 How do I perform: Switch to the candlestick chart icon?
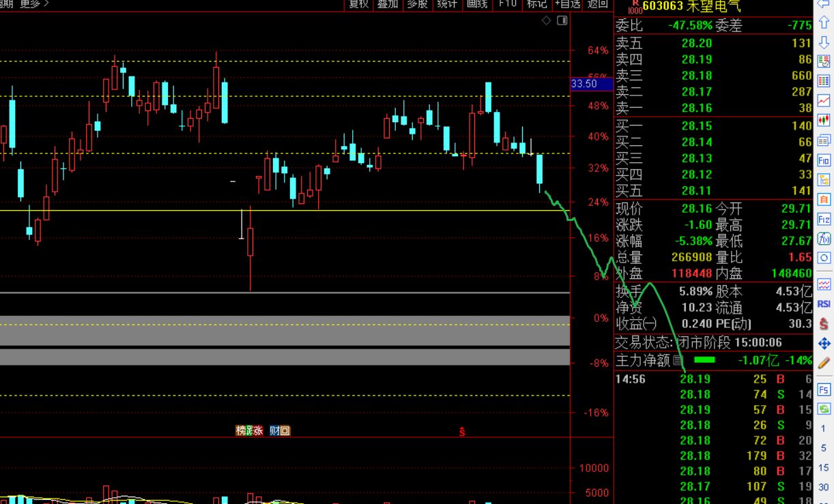point(824,121)
